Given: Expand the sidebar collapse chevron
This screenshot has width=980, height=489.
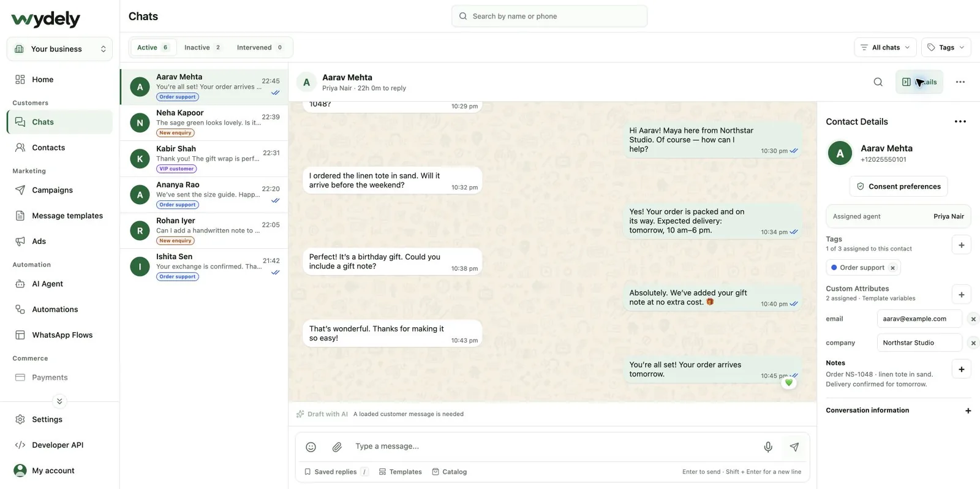Looking at the screenshot, I should point(59,401).
